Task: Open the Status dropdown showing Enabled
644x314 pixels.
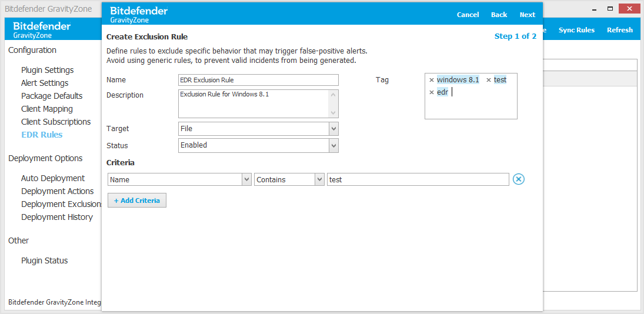Action: point(258,145)
